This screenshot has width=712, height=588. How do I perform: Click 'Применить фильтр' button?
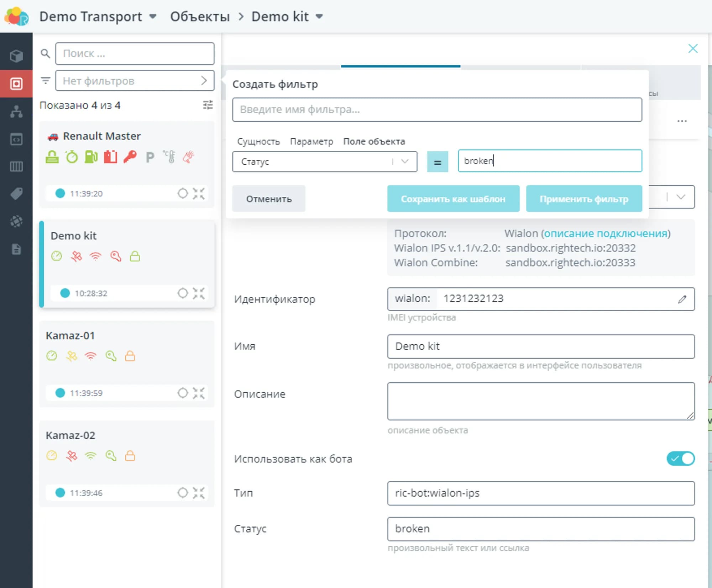584,199
